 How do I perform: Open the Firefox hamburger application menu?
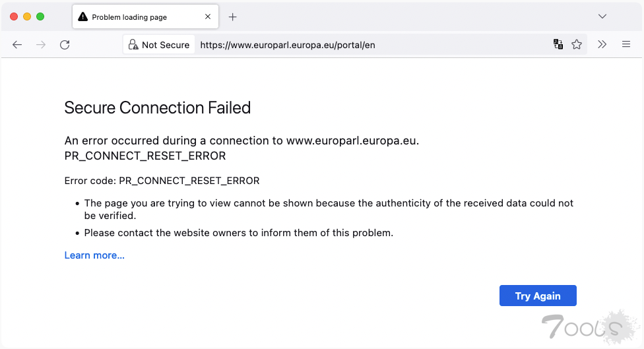coord(626,44)
